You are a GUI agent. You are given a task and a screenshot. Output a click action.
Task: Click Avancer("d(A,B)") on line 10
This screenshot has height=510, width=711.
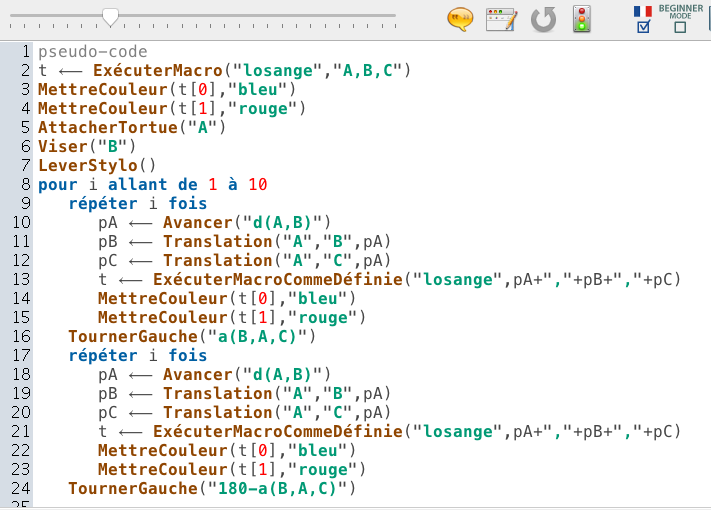click(x=247, y=223)
